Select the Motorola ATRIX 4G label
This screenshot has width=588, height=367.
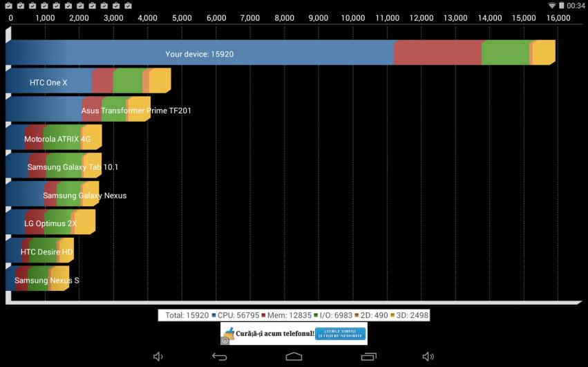point(57,139)
